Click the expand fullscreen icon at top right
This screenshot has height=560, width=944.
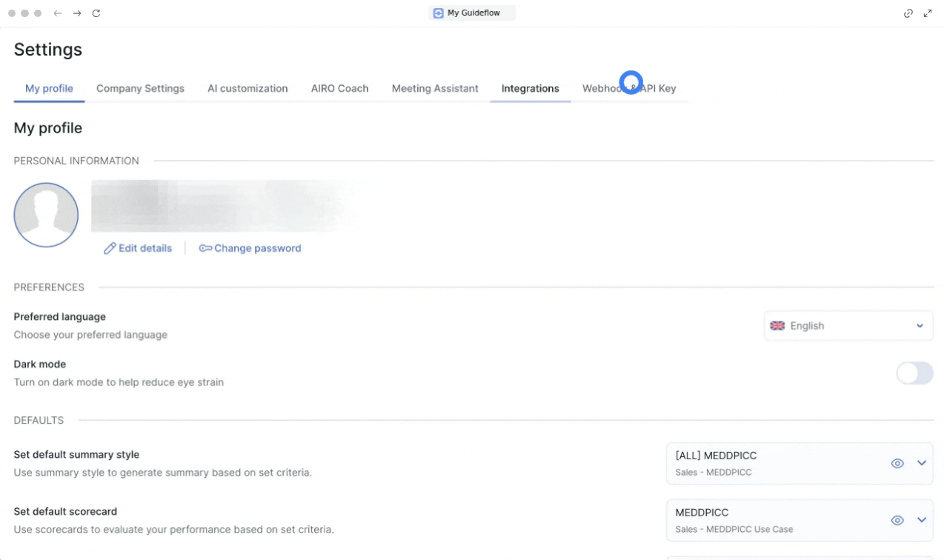click(928, 13)
